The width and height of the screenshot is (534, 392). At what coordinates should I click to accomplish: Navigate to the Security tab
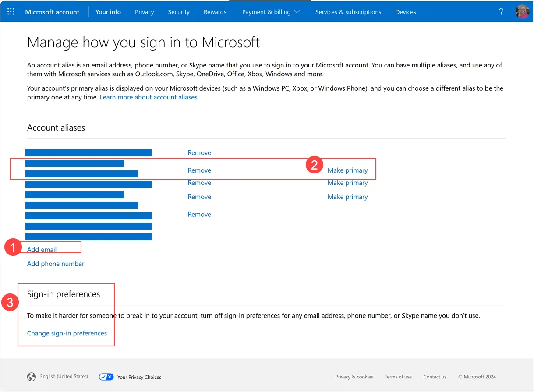(179, 12)
